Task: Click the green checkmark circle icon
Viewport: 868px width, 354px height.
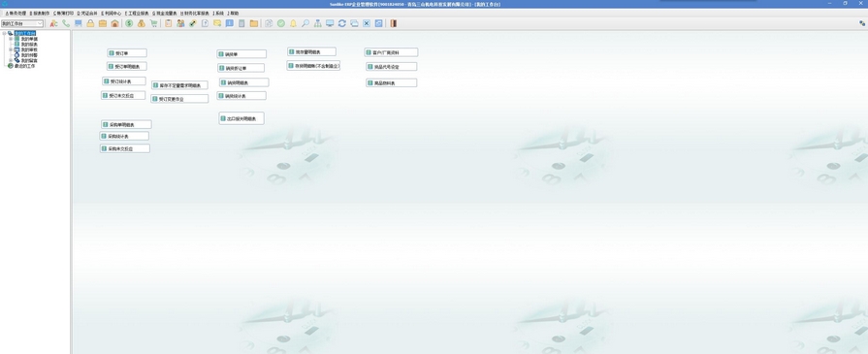Action: point(281,23)
